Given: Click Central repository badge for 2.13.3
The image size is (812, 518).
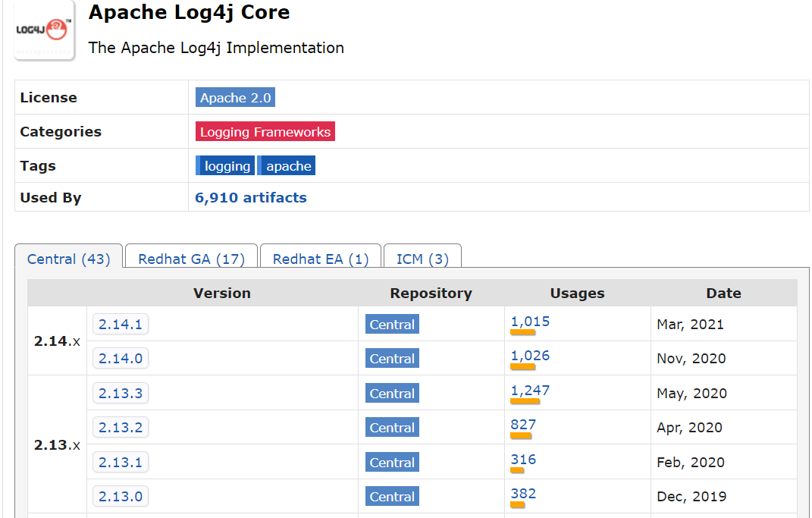Looking at the screenshot, I should click(x=392, y=393).
